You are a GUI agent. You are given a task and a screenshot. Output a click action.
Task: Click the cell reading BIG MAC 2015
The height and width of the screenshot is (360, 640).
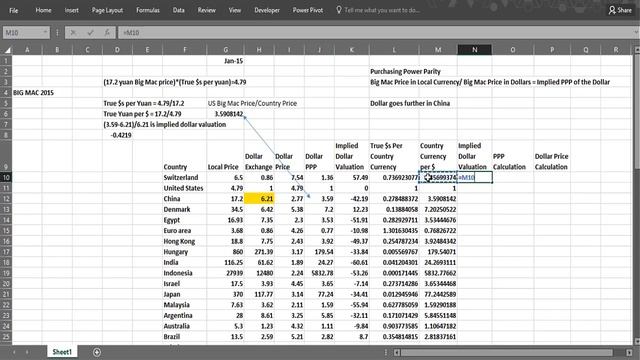tap(33, 93)
